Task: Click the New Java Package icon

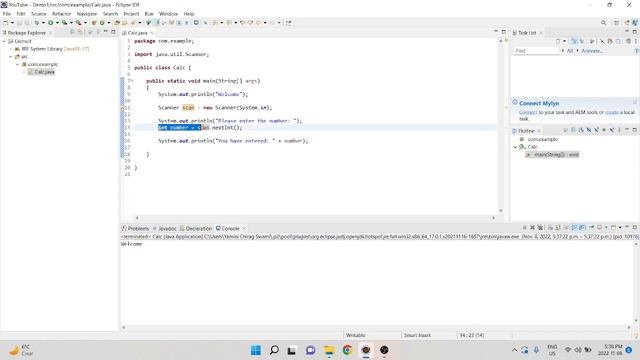Action: click(x=94, y=23)
